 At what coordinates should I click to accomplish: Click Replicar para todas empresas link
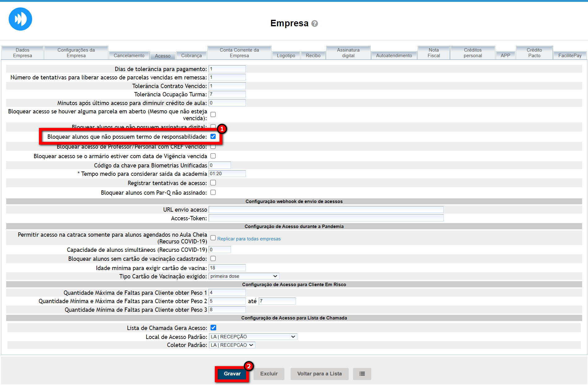[x=249, y=239]
